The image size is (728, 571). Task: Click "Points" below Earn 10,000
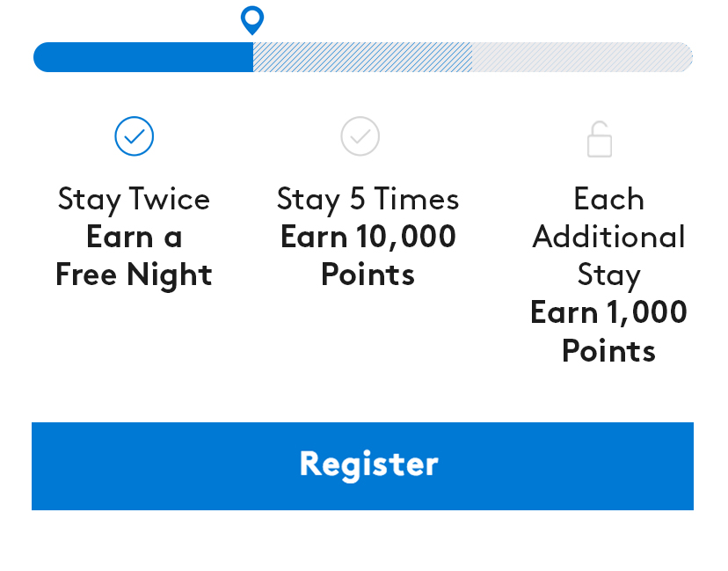pos(368,275)
